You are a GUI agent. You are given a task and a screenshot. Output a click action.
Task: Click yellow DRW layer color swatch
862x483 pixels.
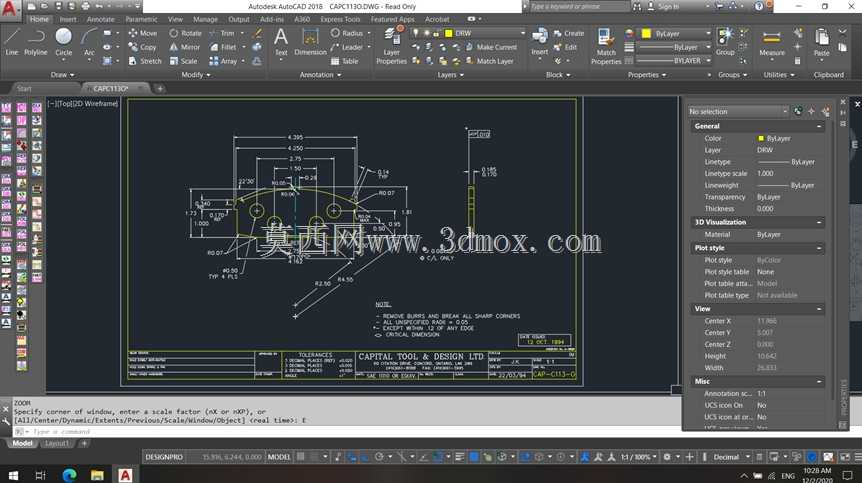(449, 33)
